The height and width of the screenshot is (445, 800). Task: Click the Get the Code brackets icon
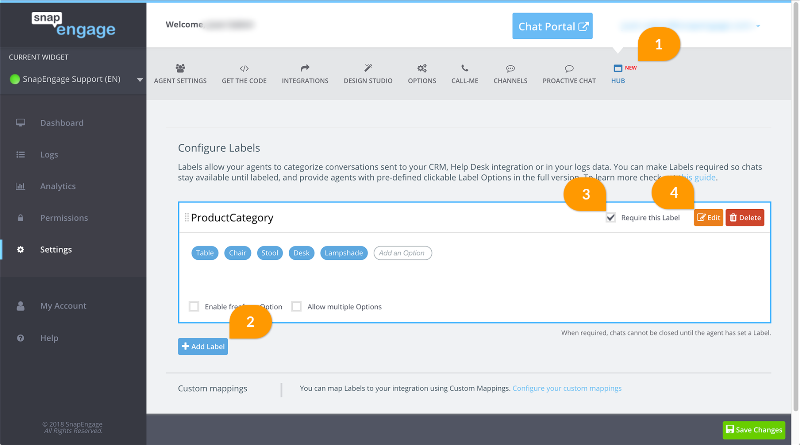(244, 68)
